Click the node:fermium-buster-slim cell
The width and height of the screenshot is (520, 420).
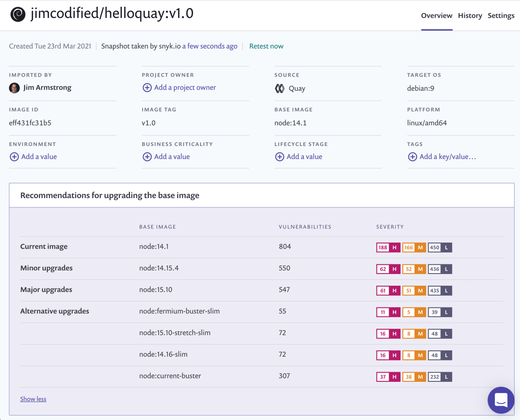[179, 311]
